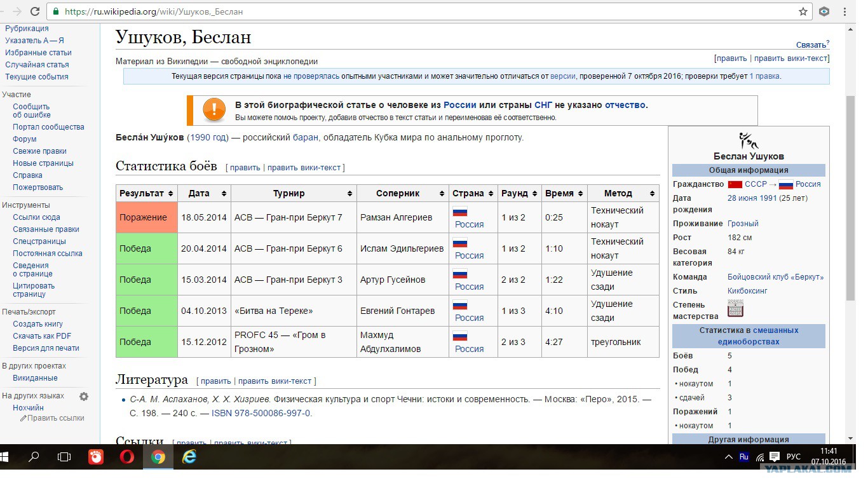This screenshot has height=488, width=868.
Task: Click the kickboxing silhouette icon in infobox
Action: click(x=749, y=140)
